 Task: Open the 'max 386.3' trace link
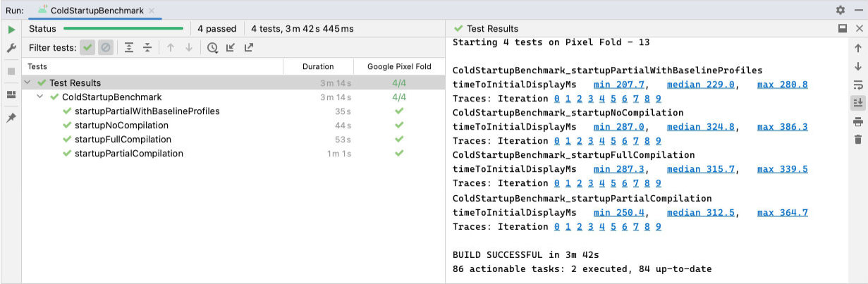click(782, 127)
